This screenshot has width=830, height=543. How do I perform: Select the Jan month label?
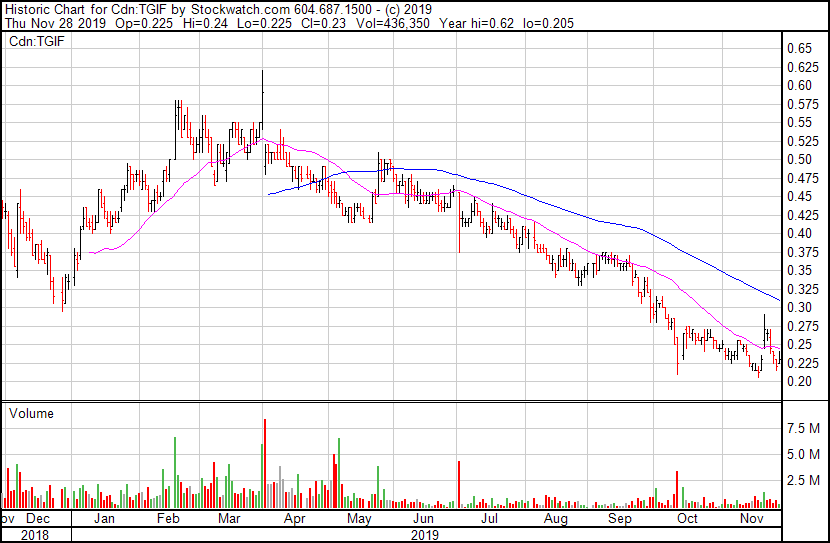click(104, 518)
